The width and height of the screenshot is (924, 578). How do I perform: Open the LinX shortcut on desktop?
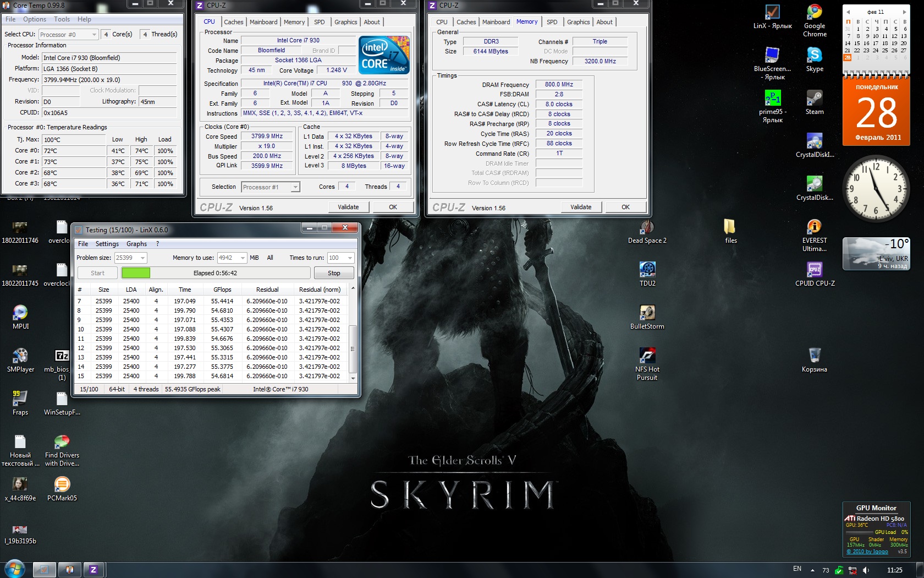pyautogui.click(x=772, y=17)
